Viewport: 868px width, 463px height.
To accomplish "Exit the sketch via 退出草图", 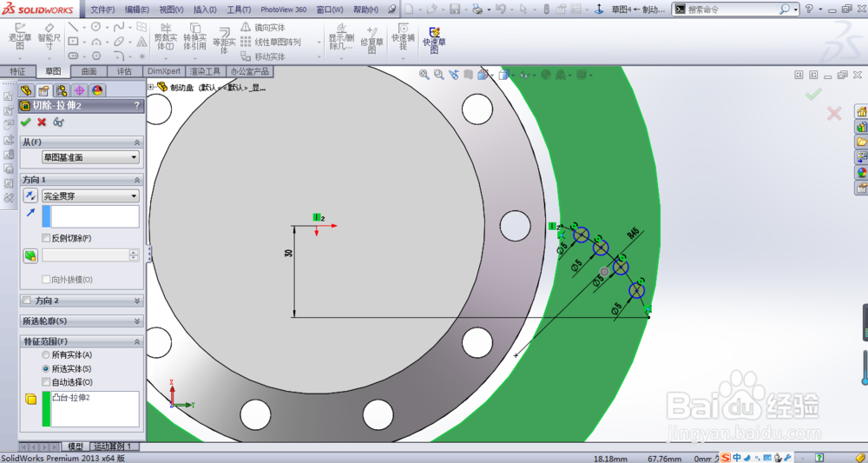I will point(20,36).
